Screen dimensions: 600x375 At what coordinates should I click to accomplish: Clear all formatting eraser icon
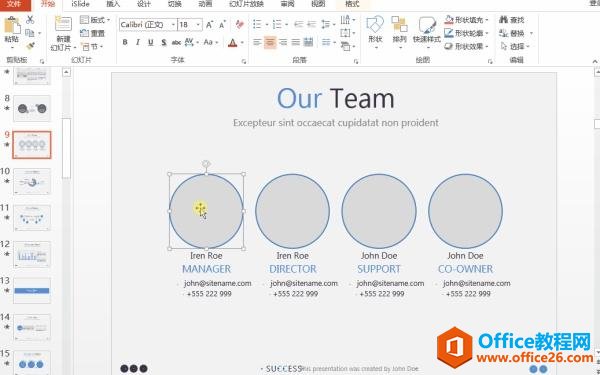coord(240,24)
